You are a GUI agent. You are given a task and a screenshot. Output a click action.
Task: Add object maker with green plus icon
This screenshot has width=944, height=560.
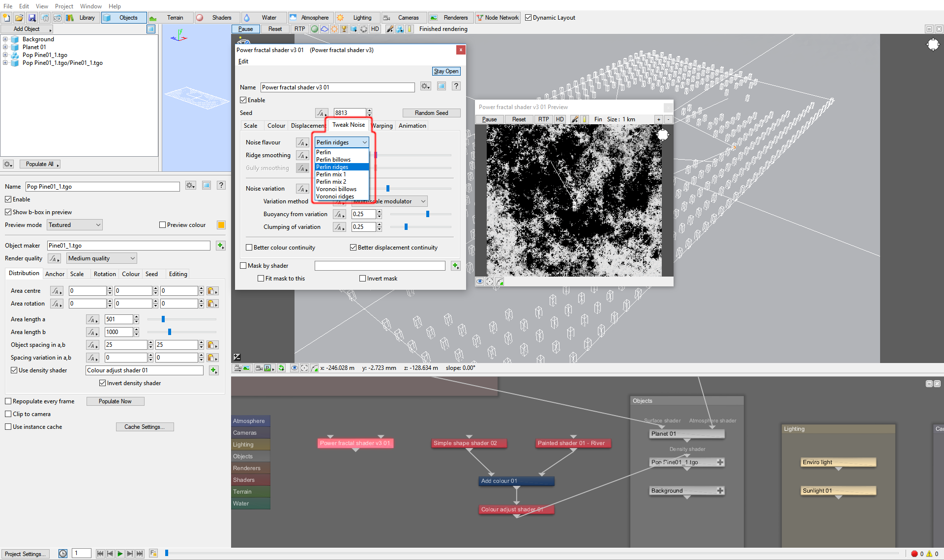[x=220, y=246]
